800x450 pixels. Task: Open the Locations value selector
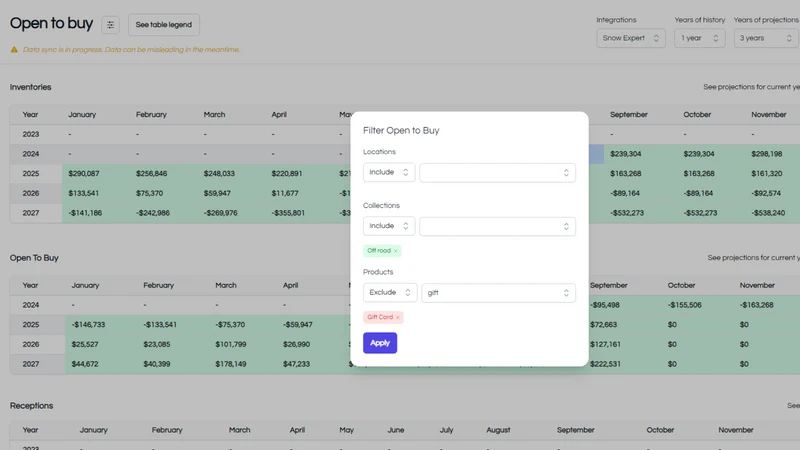point(497,173)
